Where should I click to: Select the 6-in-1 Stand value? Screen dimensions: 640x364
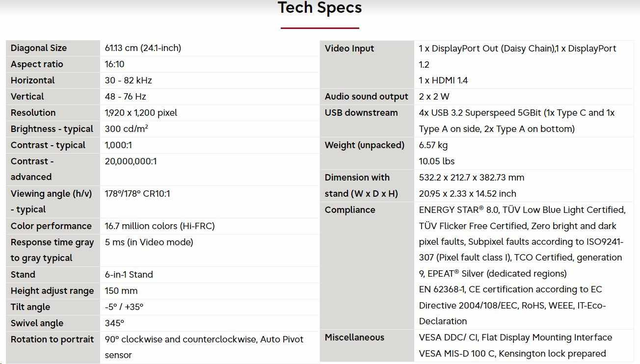pos(129,275)
